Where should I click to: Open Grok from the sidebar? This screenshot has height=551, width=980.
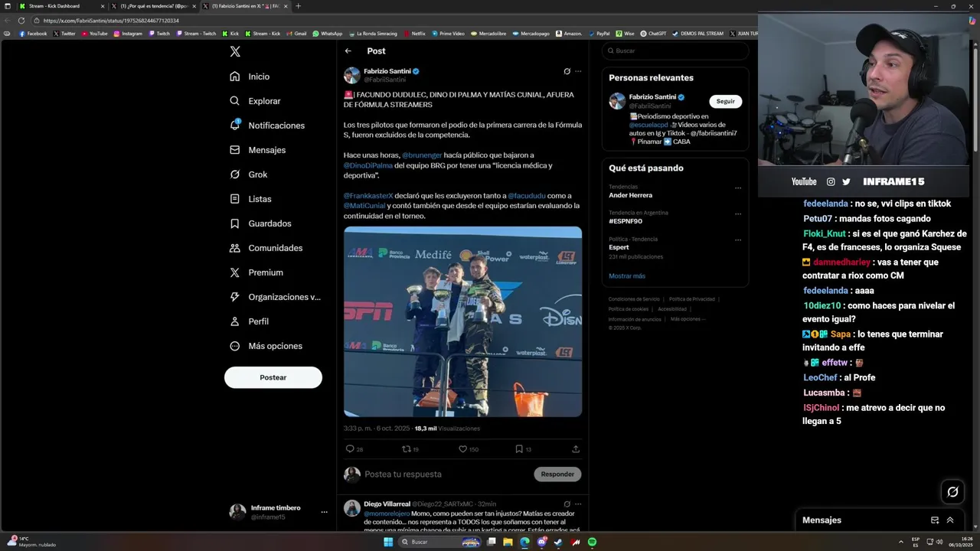pos(248,174)
